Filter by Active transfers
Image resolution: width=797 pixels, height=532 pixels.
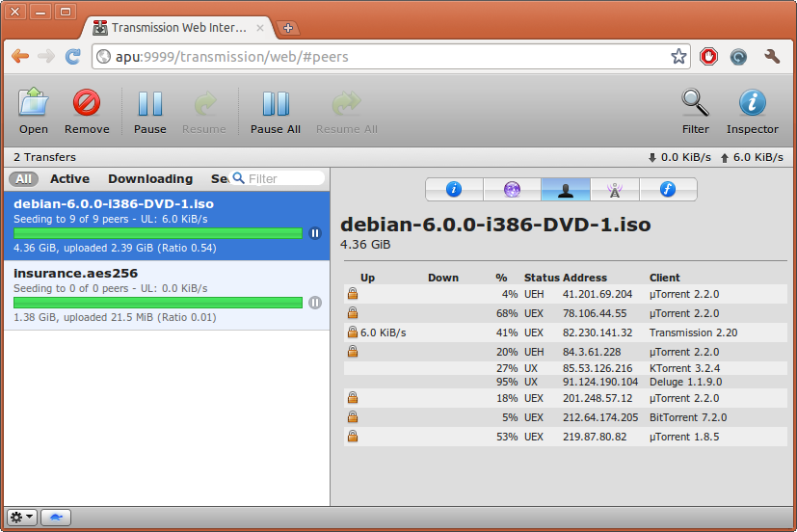[x=69, y=179]
